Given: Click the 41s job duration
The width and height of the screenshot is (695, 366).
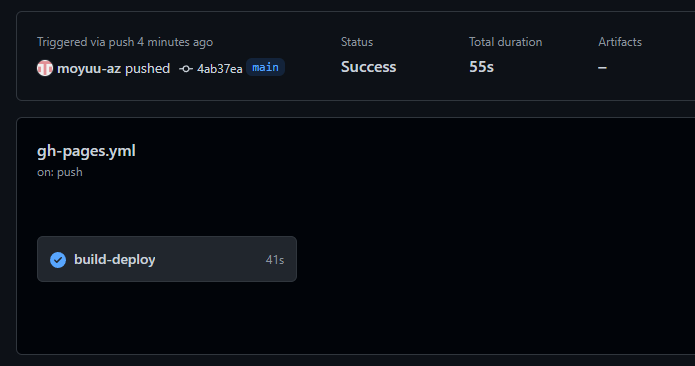Looking at the screenshot, I should (x=275, y=260).
